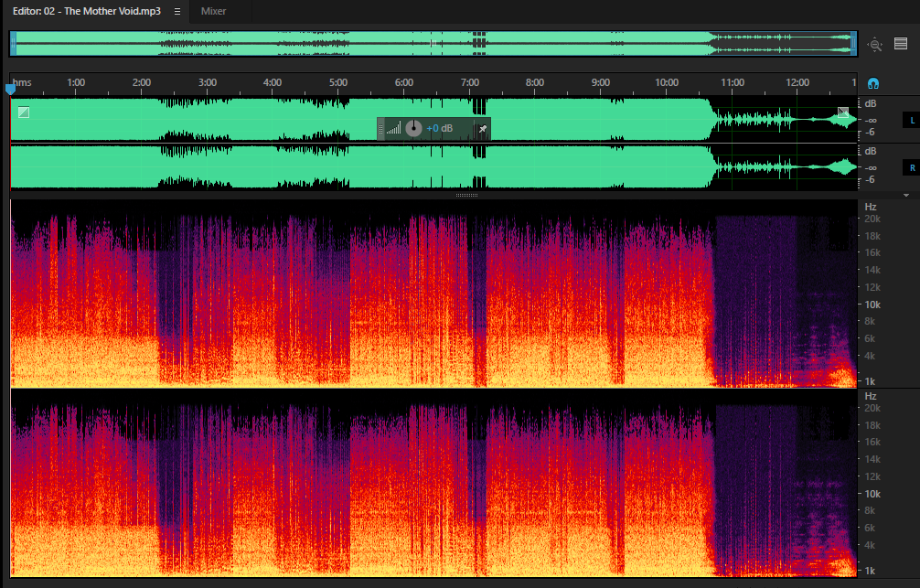Click the small down arrow below the dB scale
Image resolution: width=920 pixels, height=588 pixels.
[906, 196]
